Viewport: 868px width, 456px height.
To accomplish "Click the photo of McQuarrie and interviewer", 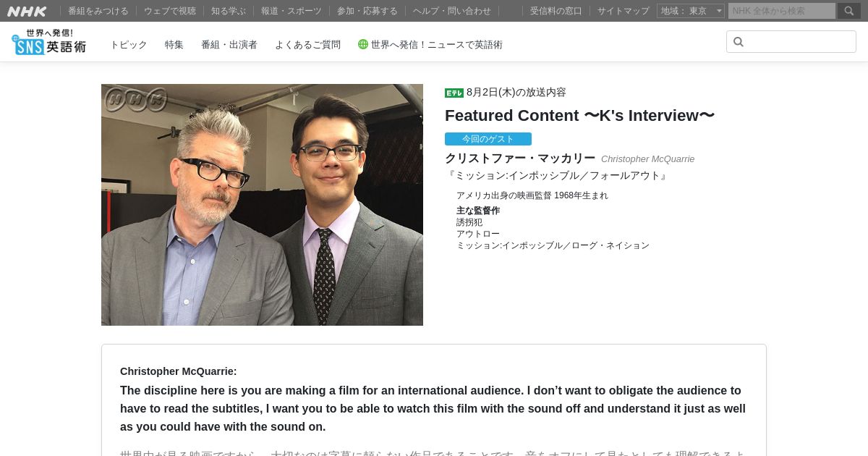I will pyautogui.click(x=262, y=205).
